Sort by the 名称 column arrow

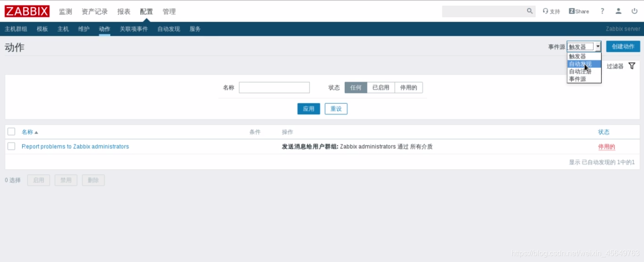36,132
